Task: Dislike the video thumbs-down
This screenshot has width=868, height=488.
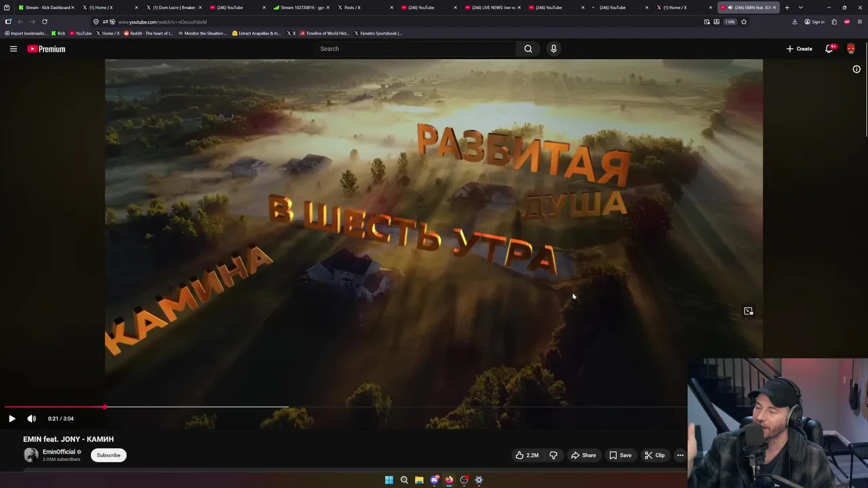Action: click(553, 455)
